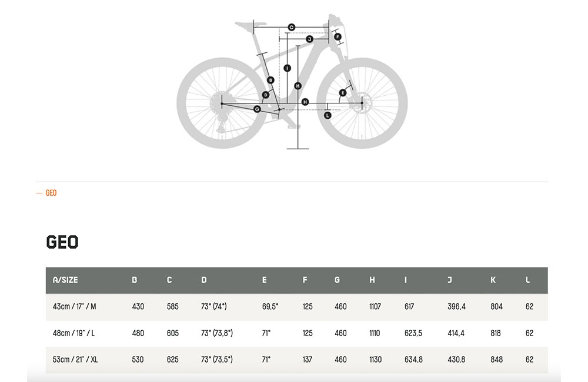Select the L marker below the axle line

pyautogui.click(x=328, y=115)
